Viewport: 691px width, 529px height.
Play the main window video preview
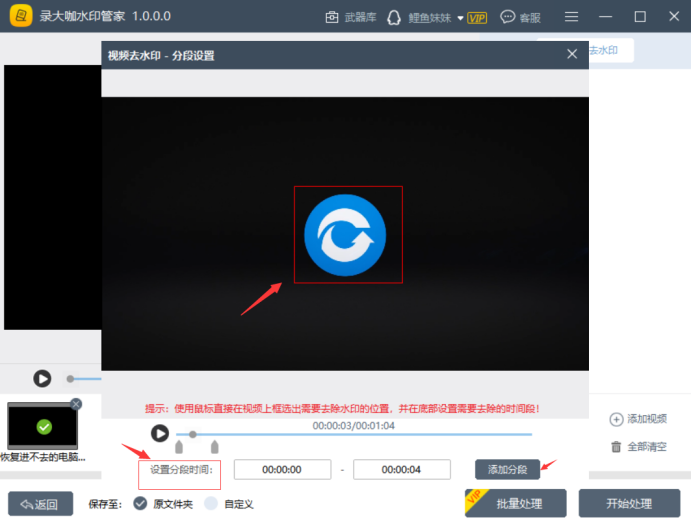pyautogui.click(x=42, y=379)
